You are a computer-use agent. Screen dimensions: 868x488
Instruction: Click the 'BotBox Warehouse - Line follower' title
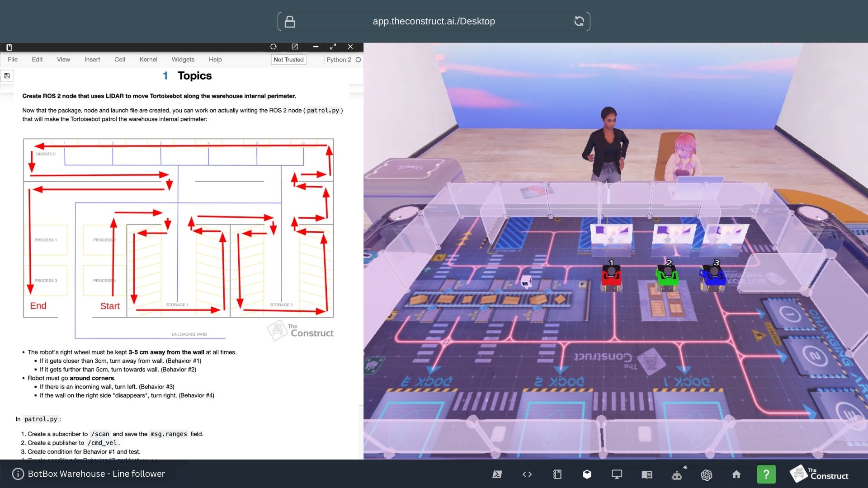tap(96, 474)
